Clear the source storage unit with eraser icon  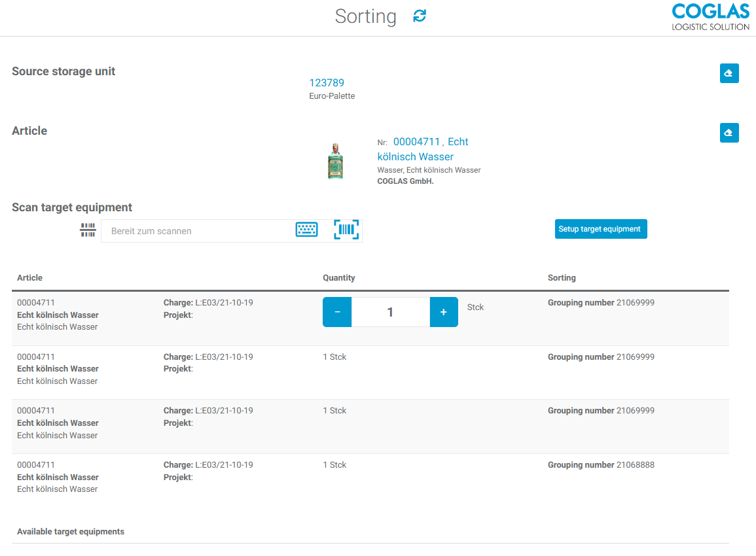tap(729, 73)
